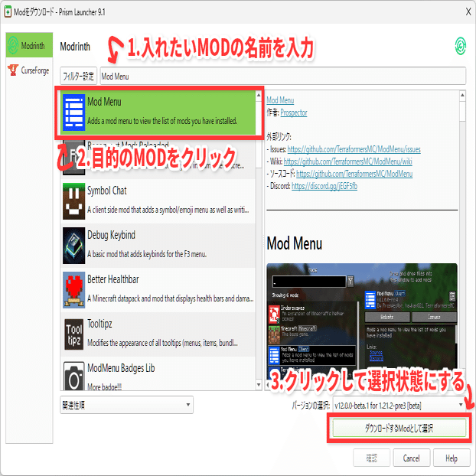Open the ModMenu issues GitHub link
476x476 pixels.
354,149
